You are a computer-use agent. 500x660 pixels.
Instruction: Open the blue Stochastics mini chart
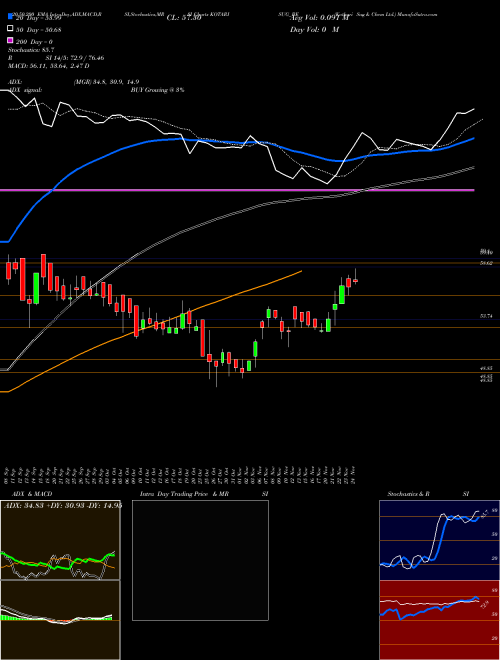click(x=439, y=540)
